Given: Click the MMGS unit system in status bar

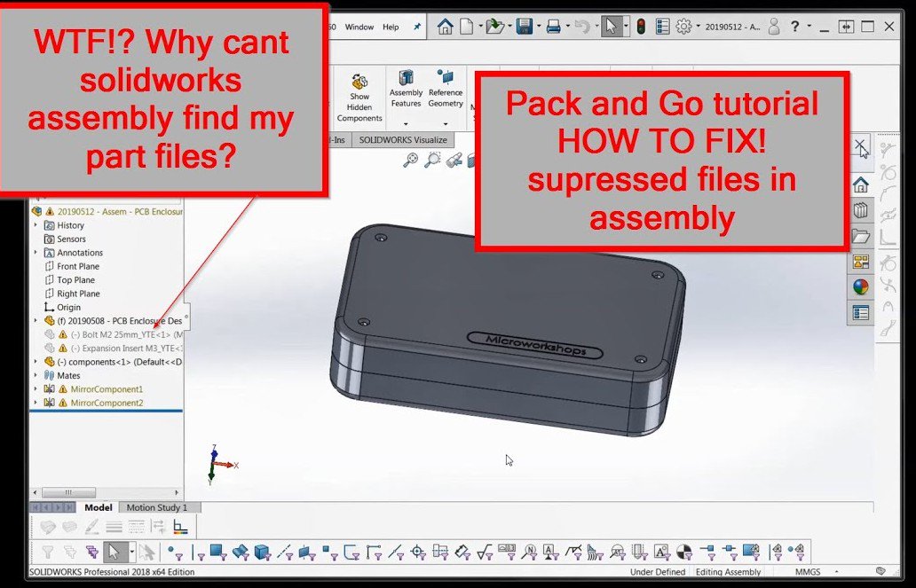Looking at the screenshot, I should coord(808,572).
